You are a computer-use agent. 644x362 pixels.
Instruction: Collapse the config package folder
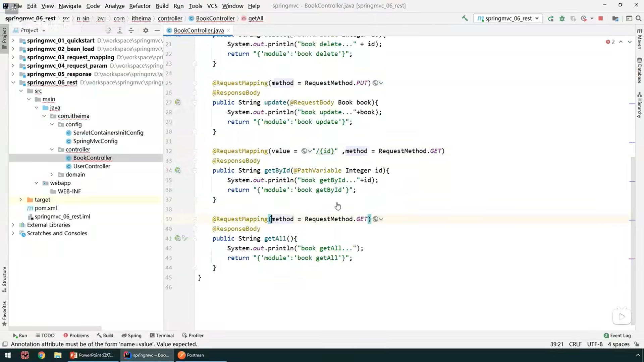pyautogui.click(x=52, y=124)
